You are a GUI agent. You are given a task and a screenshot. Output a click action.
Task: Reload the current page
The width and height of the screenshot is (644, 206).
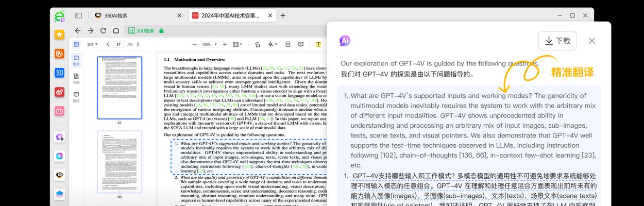coord(103,30)
